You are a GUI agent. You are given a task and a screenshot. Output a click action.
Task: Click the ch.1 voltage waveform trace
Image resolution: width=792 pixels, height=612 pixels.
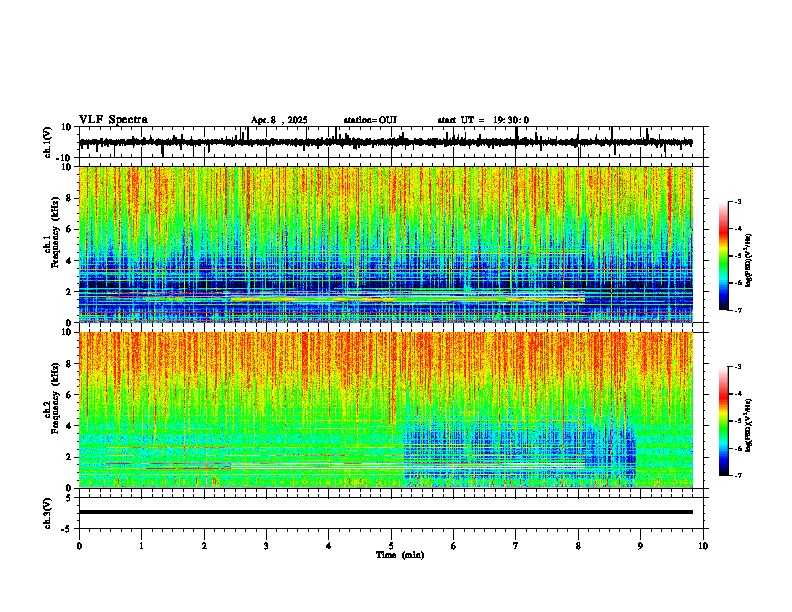coord(385,142)
